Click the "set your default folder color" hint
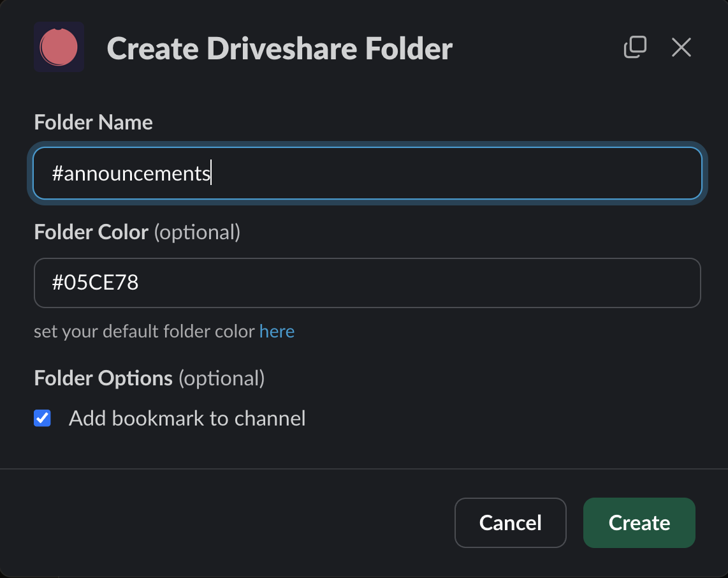 (145, 332)
